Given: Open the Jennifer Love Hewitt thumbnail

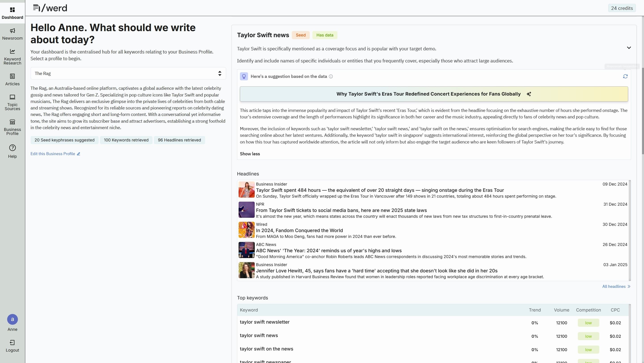Looking at the screenshot, I should [x=246, y=270].
